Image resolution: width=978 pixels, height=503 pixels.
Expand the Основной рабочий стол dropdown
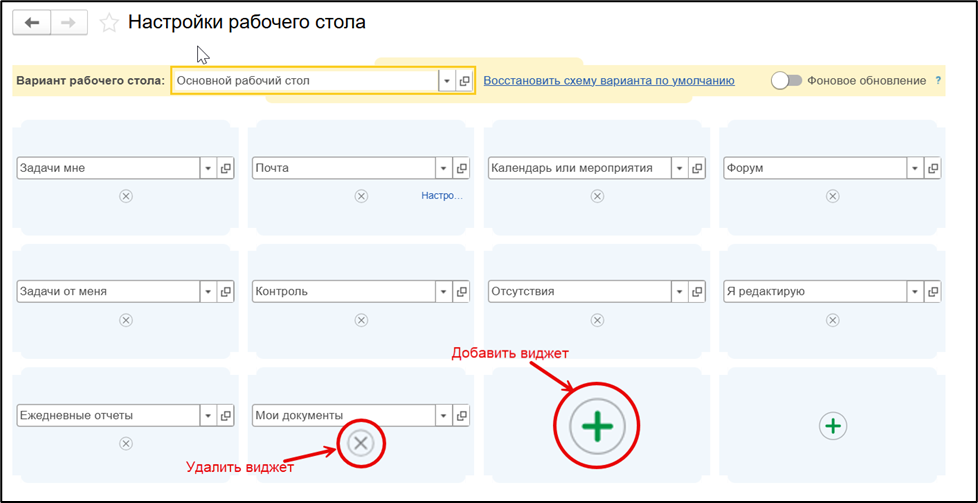[x=447, y=81]
